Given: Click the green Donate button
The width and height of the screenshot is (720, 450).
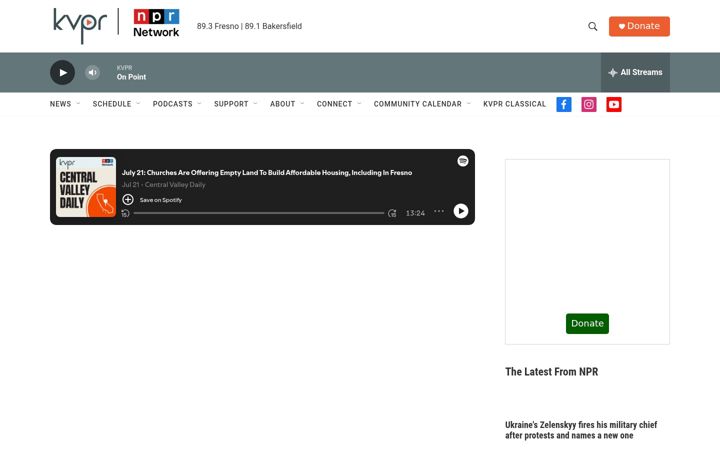Looking at the screenshot, I should [x=587, y=323].
